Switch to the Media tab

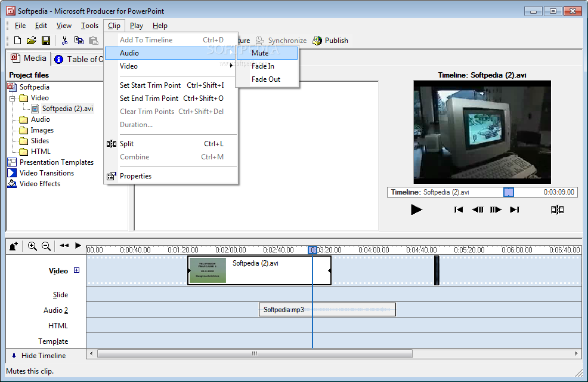point(29,58)
